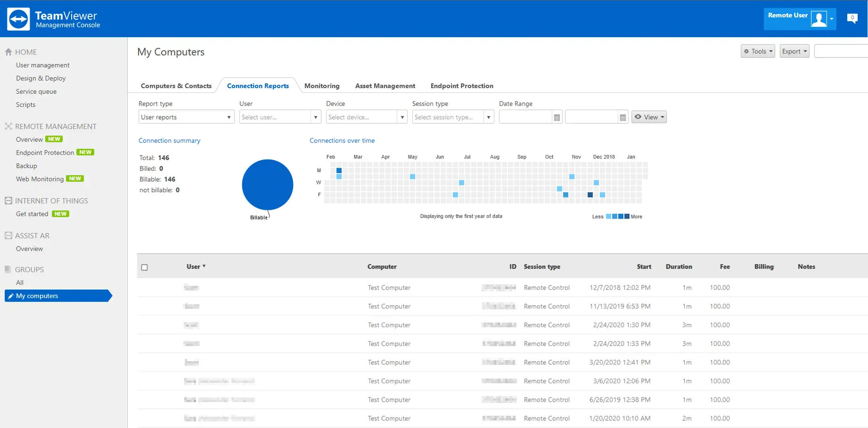Tick the select-all checkbox in table header

tap(145, 267)
